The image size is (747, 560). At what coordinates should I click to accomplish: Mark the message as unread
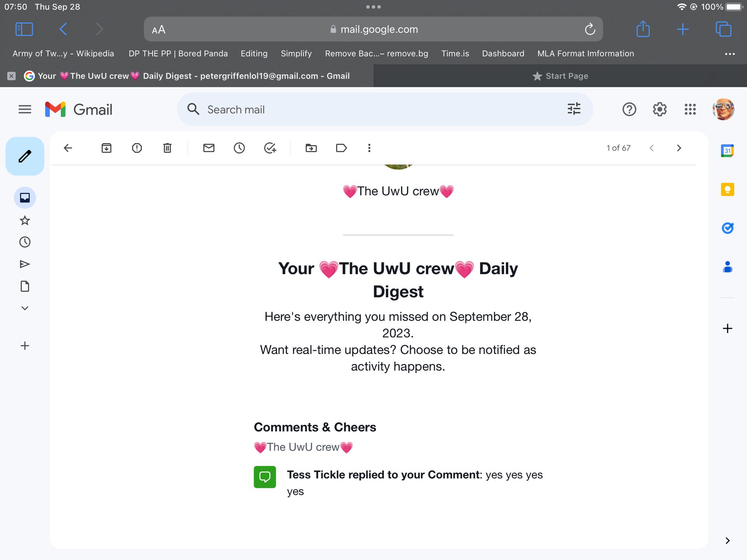click(209, 148)
